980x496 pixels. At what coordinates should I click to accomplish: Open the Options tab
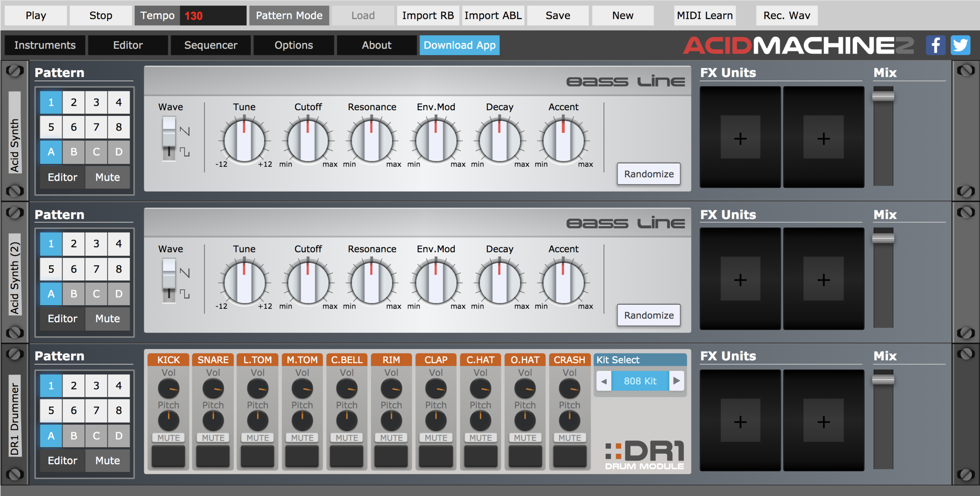click(294, 45)
